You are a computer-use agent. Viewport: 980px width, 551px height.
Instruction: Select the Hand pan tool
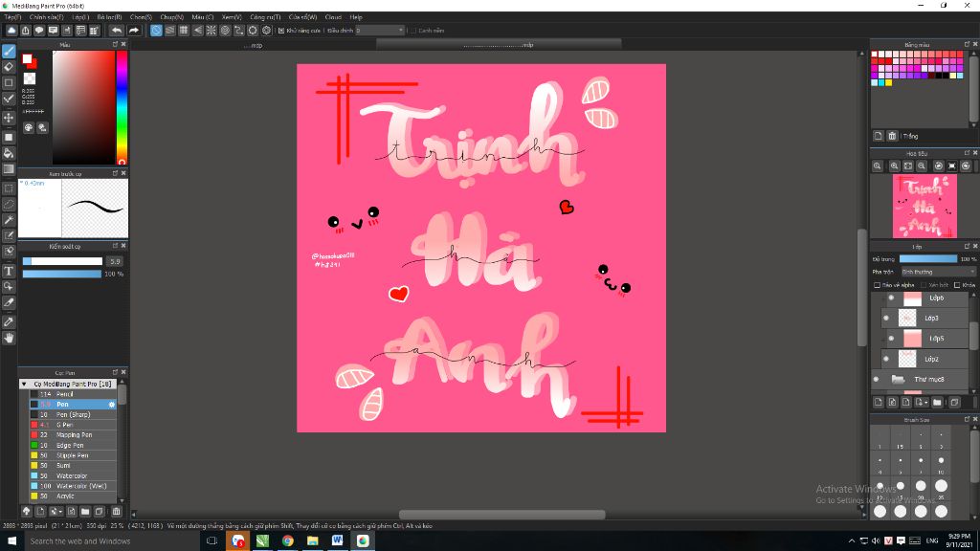pyautogui.click(x=9, y=338)
